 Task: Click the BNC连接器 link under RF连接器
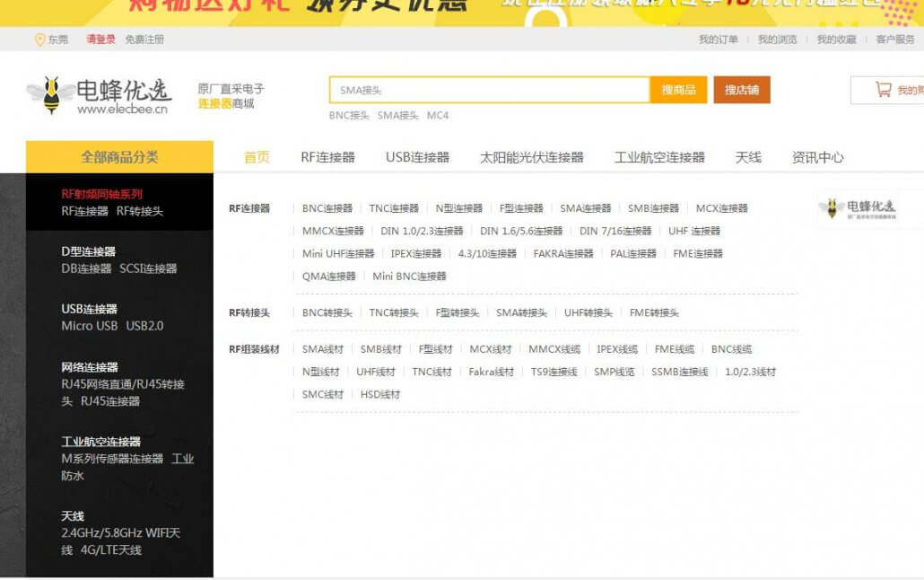(x=327, y=208)
